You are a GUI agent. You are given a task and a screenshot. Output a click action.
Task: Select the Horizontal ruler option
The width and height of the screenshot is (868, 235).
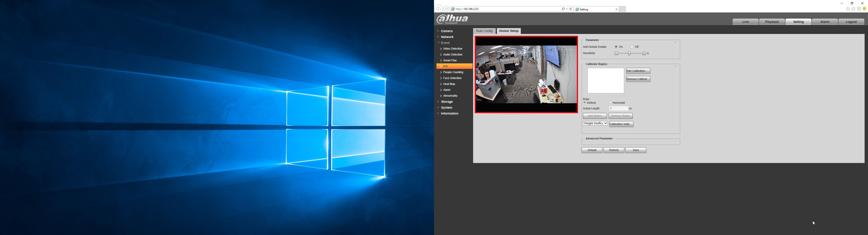click(x=610, y=103)
